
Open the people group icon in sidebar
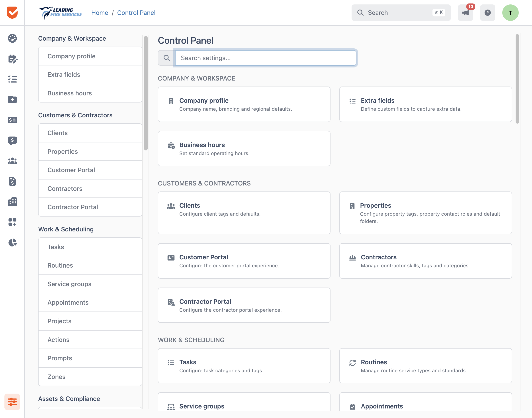tap(12, 161)
